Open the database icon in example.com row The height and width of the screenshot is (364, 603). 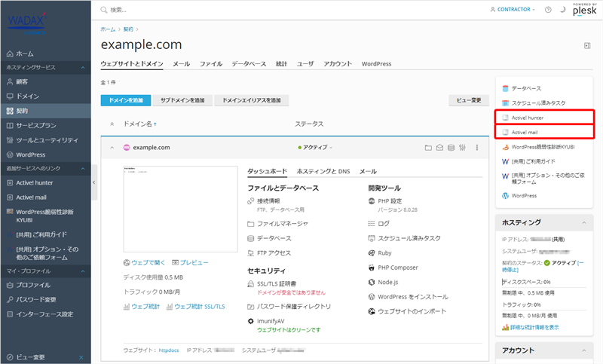pyautogui.click(x=451, y=148)
